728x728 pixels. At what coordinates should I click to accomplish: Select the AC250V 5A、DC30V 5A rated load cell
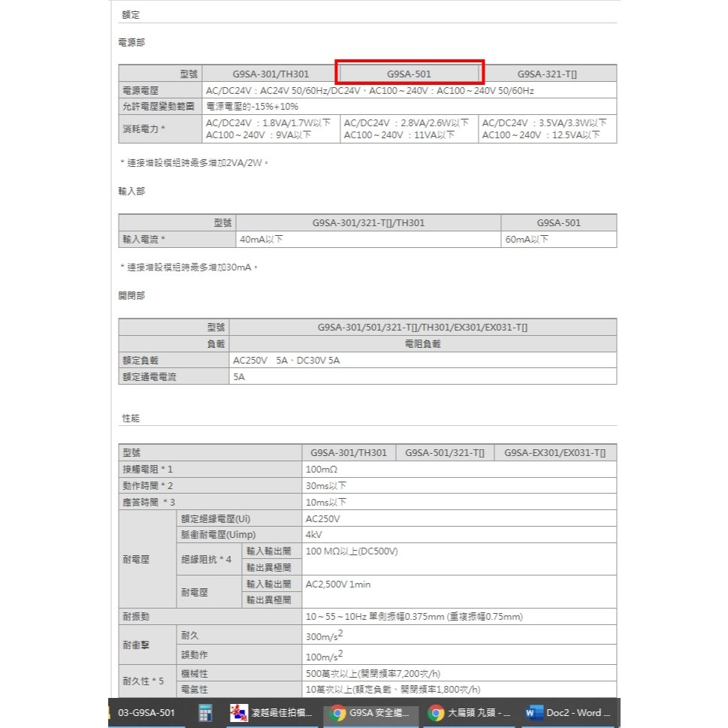point(286,361)
